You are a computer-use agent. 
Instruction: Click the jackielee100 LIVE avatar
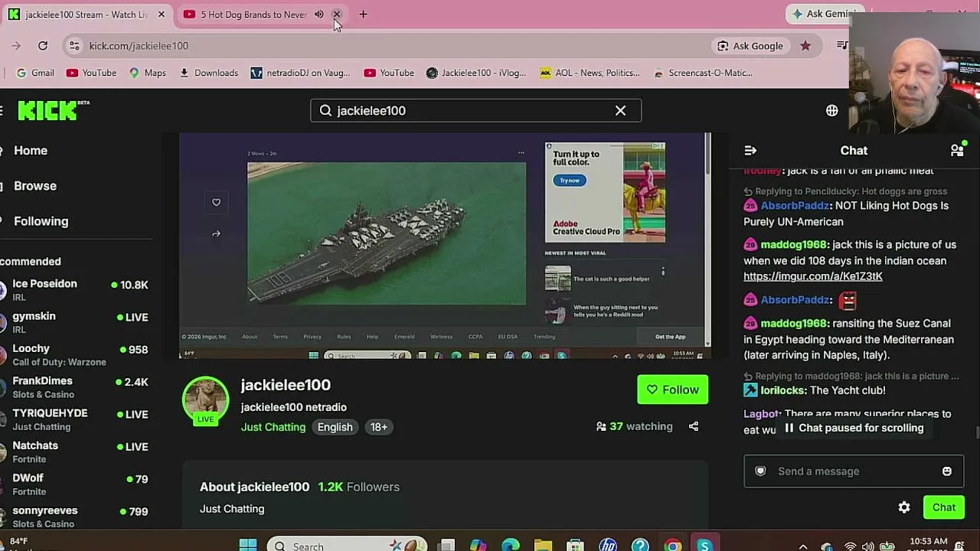tap(205, 400)
